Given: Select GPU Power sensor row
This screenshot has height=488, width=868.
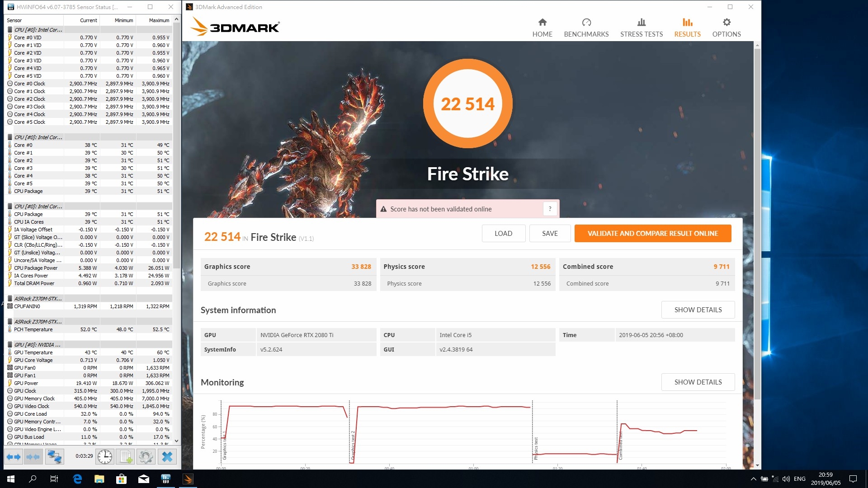Looking at the screenshot, I should 89,383.
